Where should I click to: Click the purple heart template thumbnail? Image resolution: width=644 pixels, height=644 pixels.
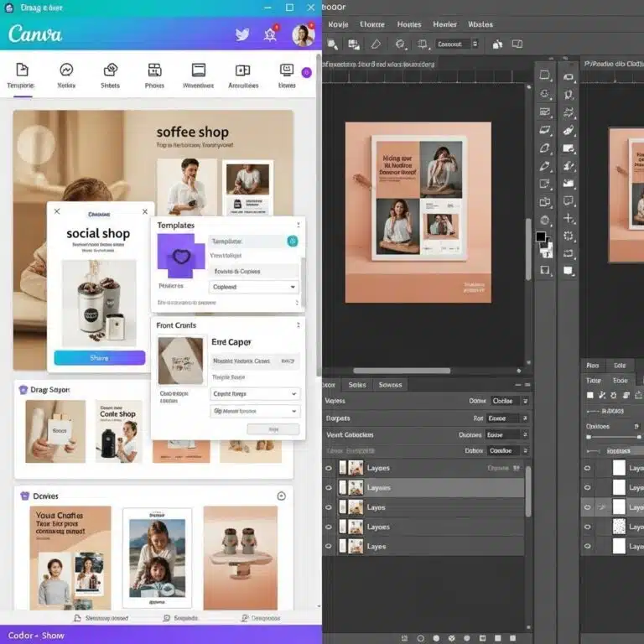click(x=181, y=256)
